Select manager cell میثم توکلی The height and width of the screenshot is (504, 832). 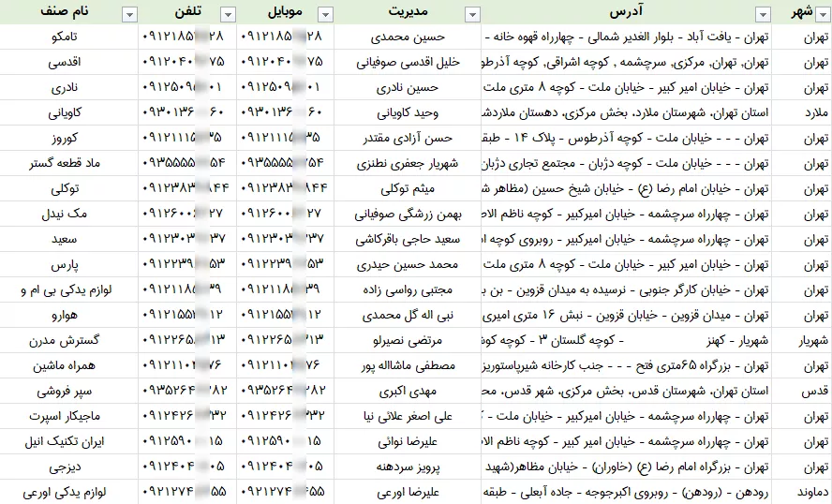[408, 188]
